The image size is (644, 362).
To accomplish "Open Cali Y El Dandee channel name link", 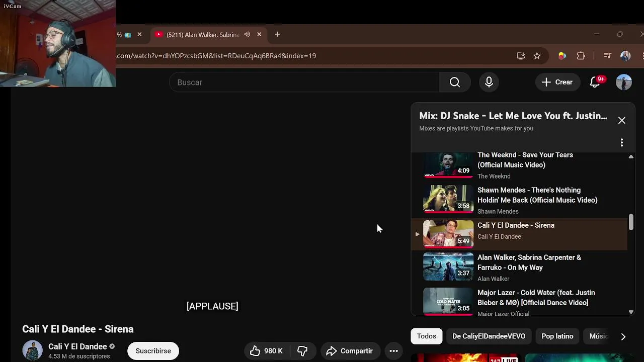I will [x=77, y=346].
